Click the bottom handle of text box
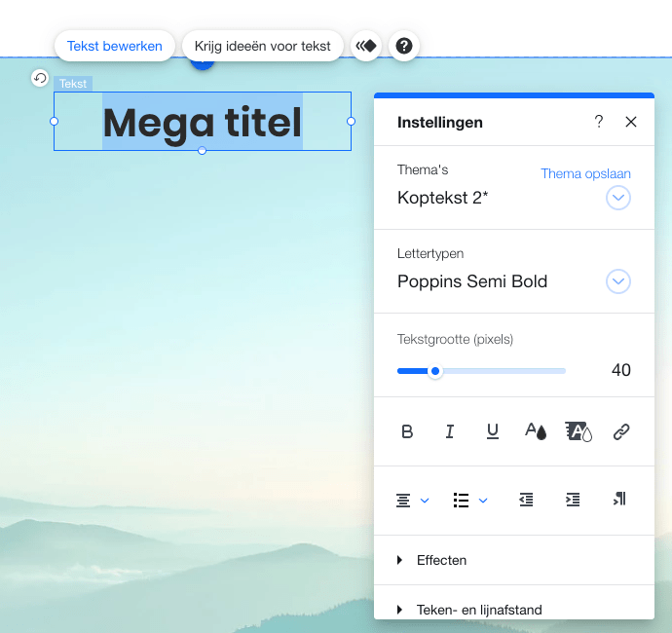Screen dimensions: 672x633 pos(203,150)
